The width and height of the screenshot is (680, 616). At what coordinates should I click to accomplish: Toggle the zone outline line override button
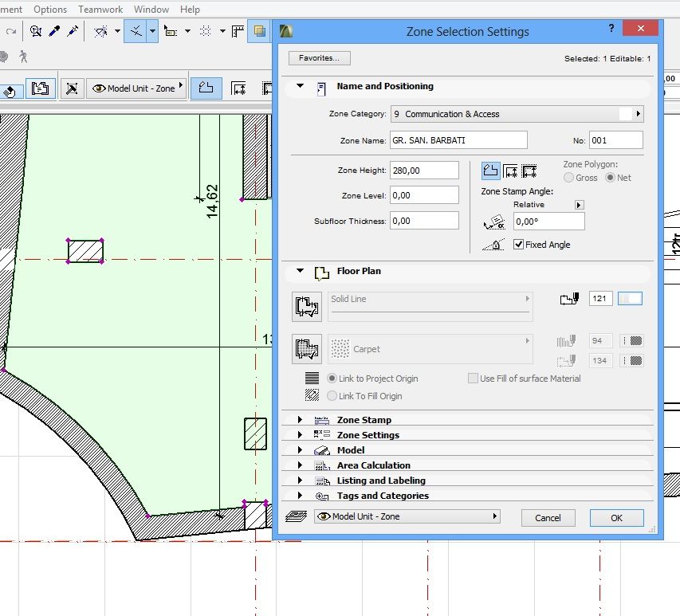307,305
